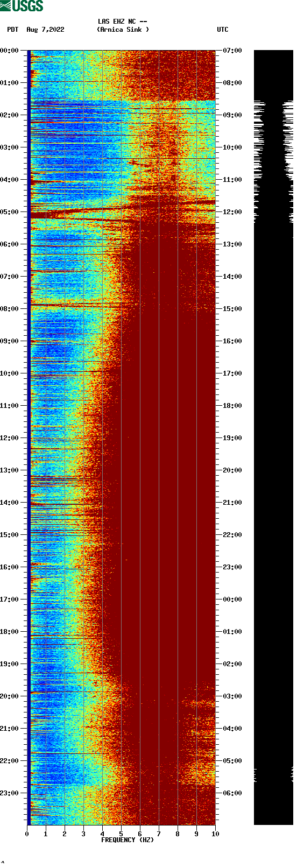Click the 7 Hz frequency tick label
The height and width of the screenshot is (868, 297).
[159, 834]
